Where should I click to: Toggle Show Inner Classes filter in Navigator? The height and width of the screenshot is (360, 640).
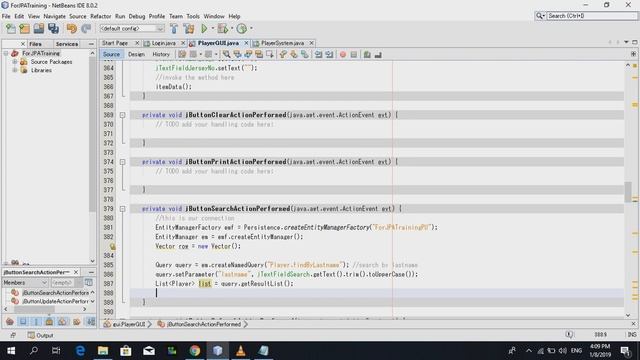62,322
